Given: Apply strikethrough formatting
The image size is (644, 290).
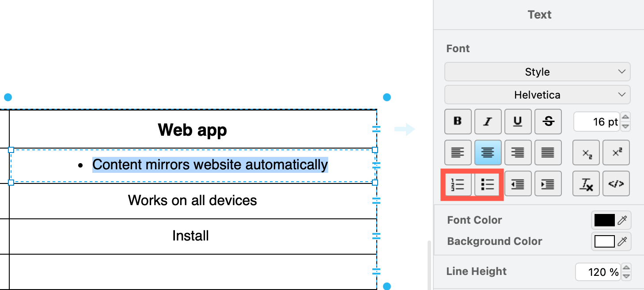Looking at the screenshot, I should 548,122.
